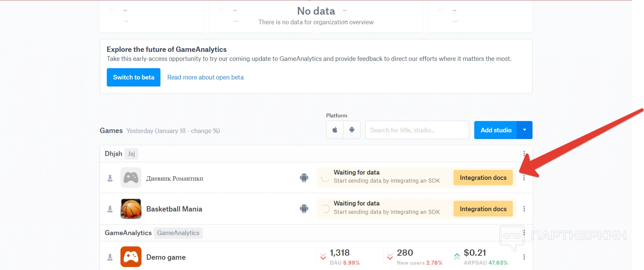The image size is (644, 270).
Task: Open three-dot menu for Basketball Mania
Action: 524,209
